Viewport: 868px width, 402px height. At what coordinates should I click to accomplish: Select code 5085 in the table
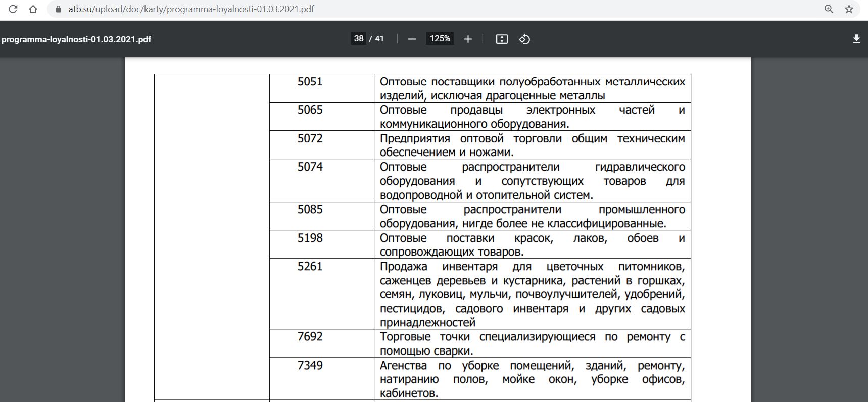(x=310, y=210)
